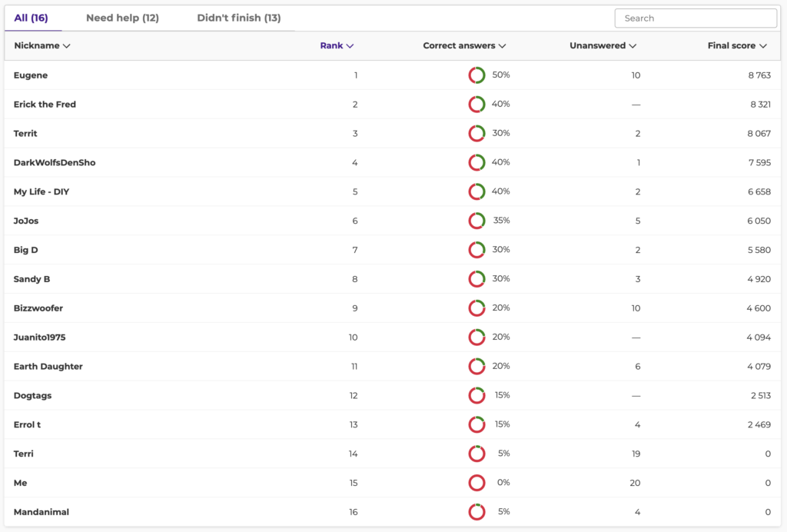This screenshot has height=532, width=787.
Task: Click Erick the Fred's accuracy donut icon
Action: point(477,105)
